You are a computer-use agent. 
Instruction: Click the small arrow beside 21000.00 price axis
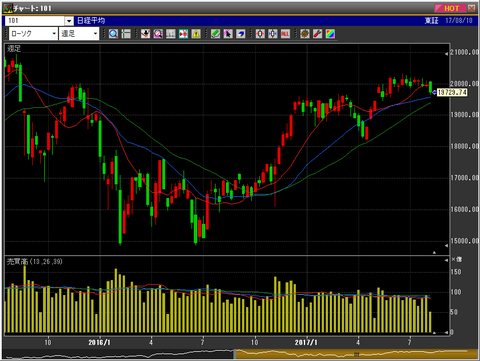pos(446,54)
